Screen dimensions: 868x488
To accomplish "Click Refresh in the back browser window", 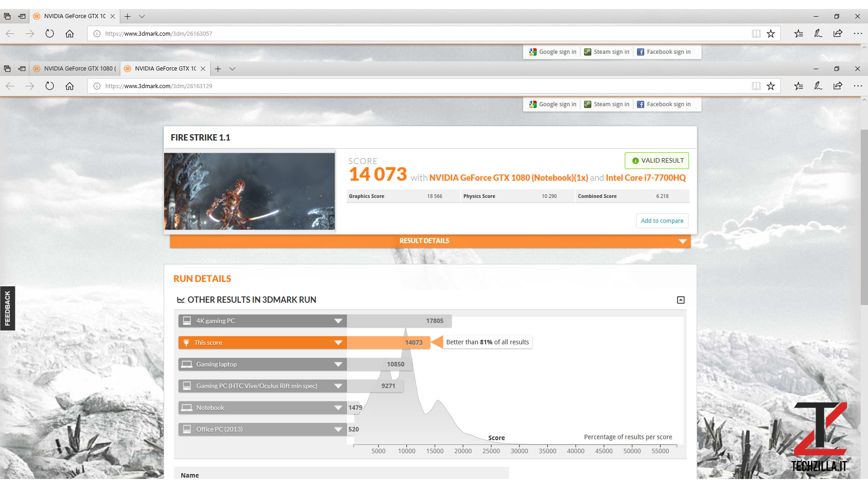I will click(50, 33).
